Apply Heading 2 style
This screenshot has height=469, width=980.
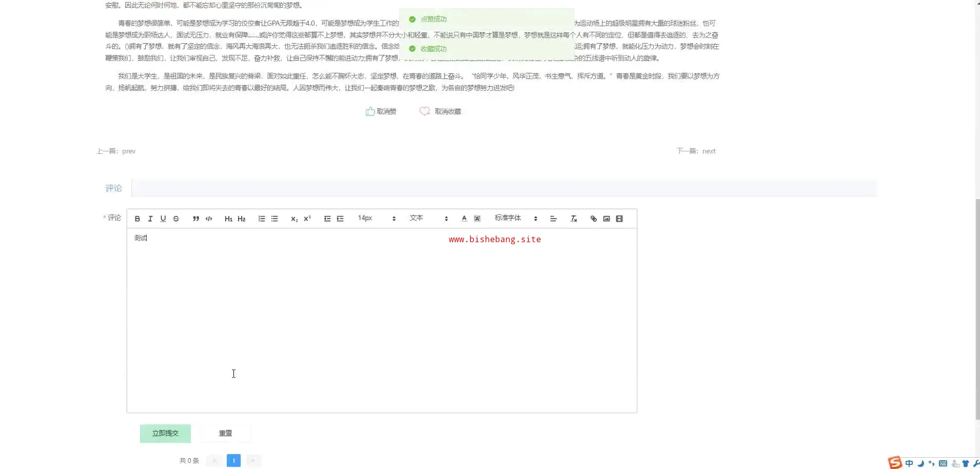coord(242,219)
